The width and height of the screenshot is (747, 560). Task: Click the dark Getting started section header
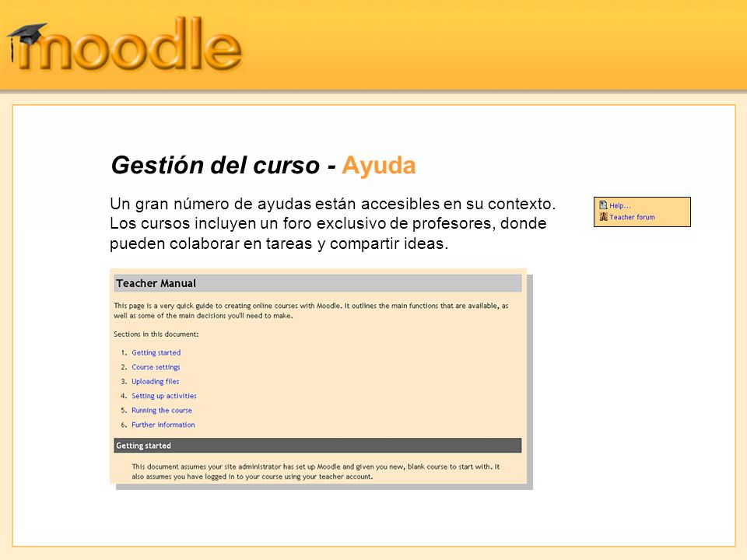click(x=317, y=446)
